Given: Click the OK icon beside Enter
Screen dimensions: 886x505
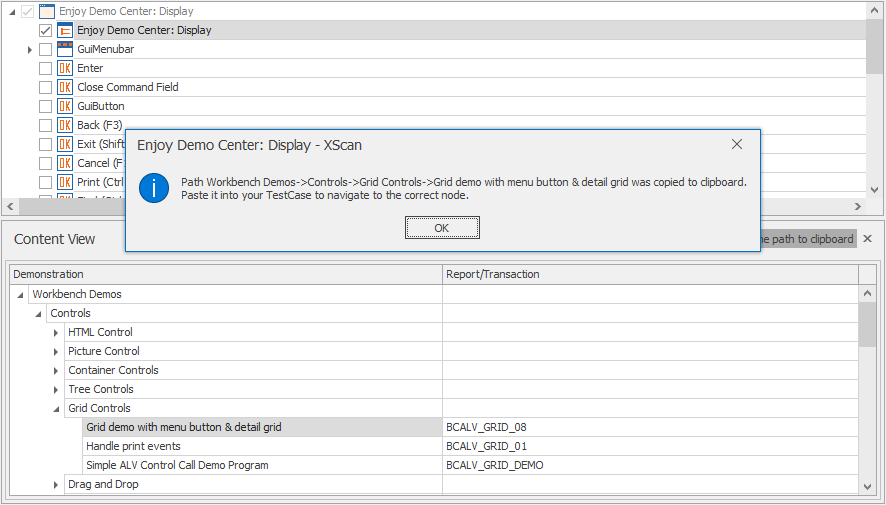Looking at the screenshot, I should pyautogui.click(x=65, y=68).
